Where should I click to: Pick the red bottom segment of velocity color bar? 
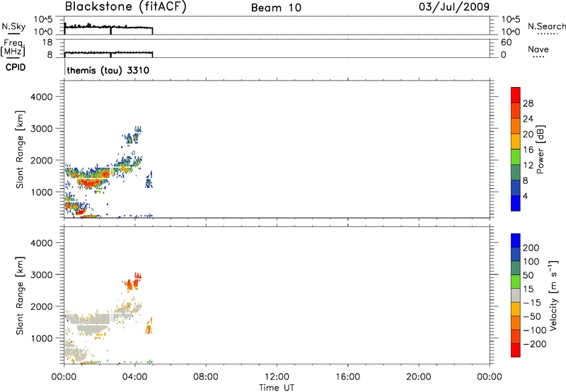(x=516, y=350)
